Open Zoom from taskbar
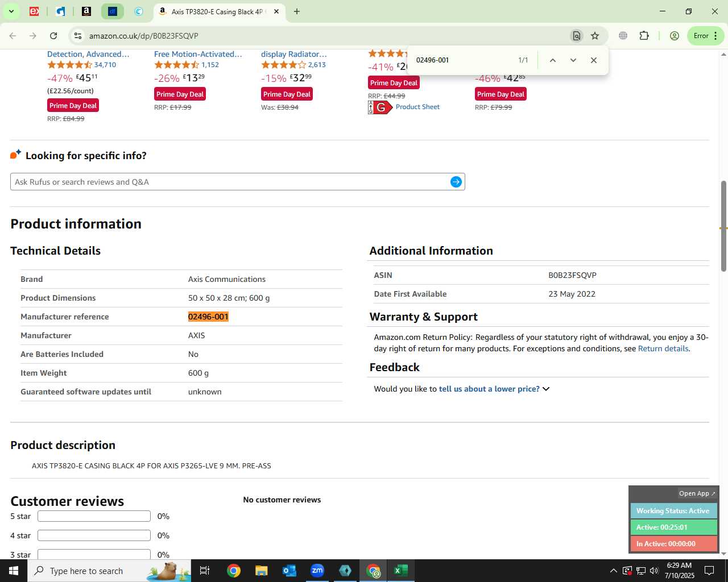Viewport: 728px width, 582px height. pos(317,571)
